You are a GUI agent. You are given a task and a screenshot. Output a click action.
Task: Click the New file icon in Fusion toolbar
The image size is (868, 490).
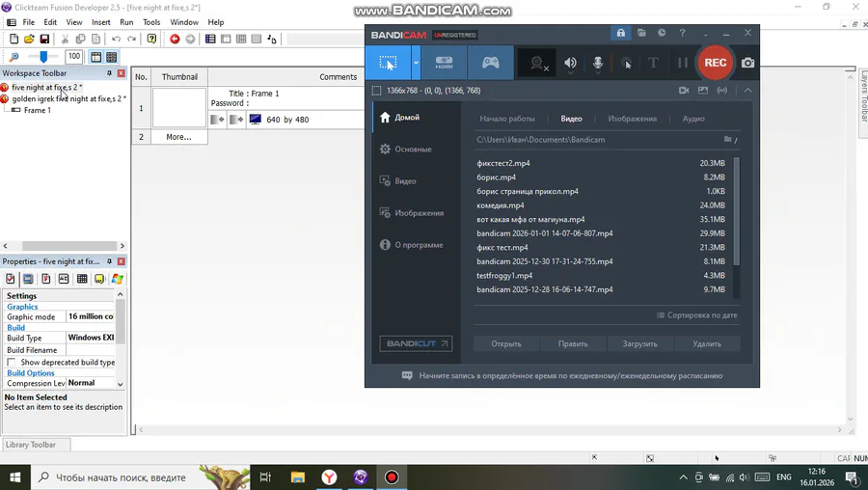[x=14, y=39]
